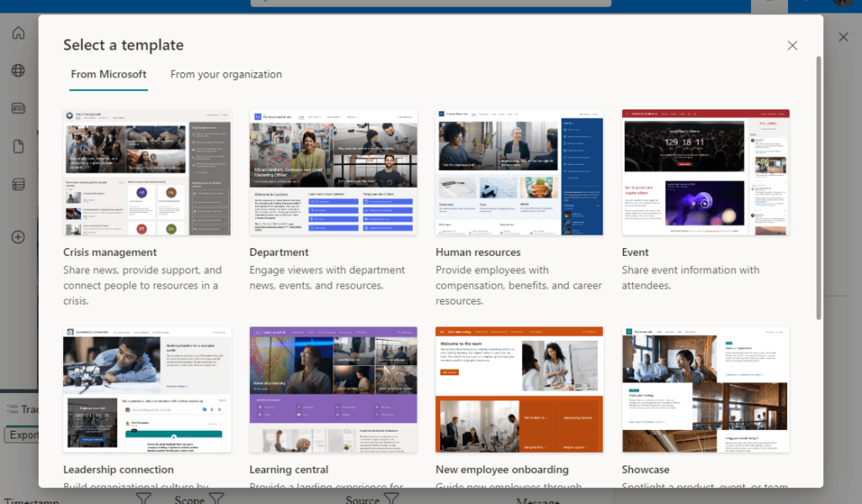Close the background panel with outer X

[843, 37]
